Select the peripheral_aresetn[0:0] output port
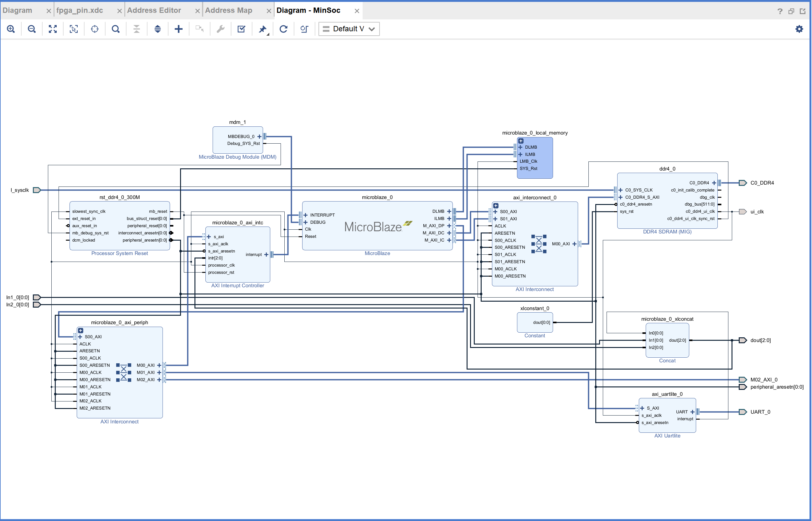Viewport: 812px width, 521px height. coord(743,387)
